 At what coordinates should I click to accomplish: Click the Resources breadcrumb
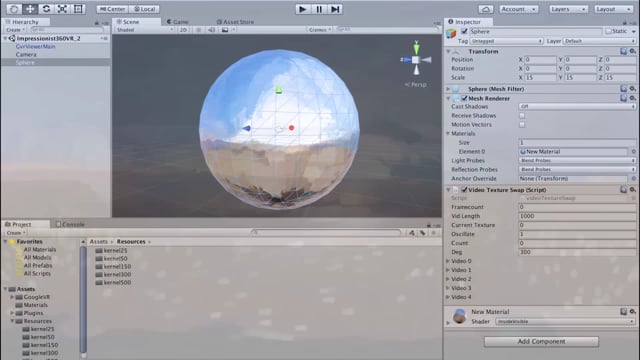[131, 242]
